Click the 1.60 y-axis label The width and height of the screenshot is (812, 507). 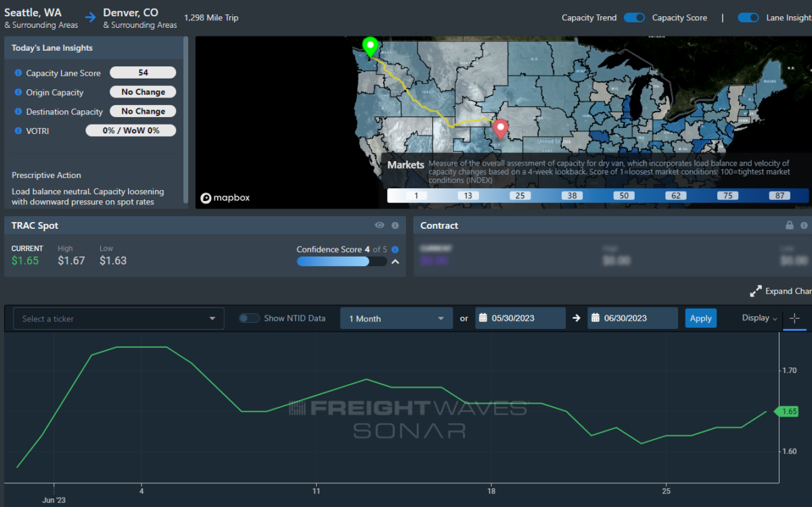point(790,451)
